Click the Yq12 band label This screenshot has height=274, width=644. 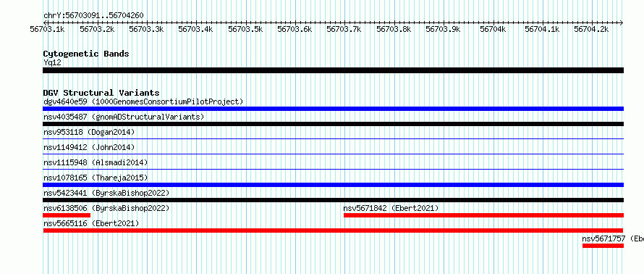coord(52,63)
